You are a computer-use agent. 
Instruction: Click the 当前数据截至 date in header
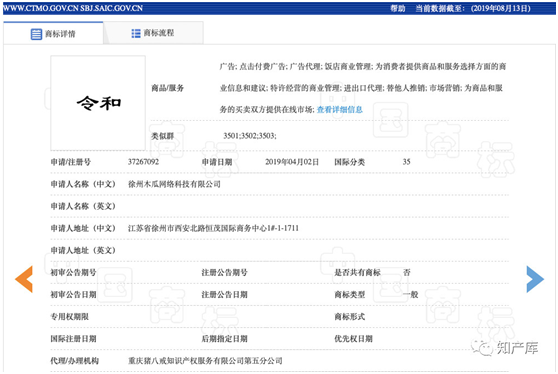tap(473, 9)
